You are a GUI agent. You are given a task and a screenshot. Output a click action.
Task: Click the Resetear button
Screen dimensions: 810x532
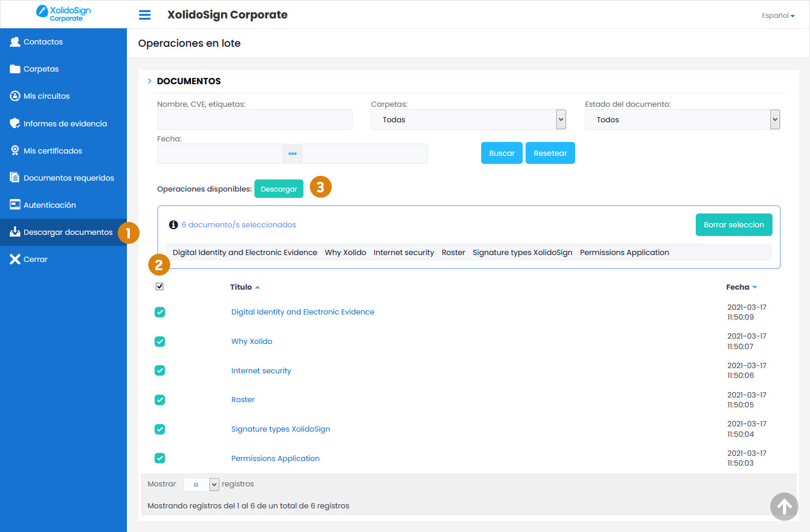coord(550,153)
